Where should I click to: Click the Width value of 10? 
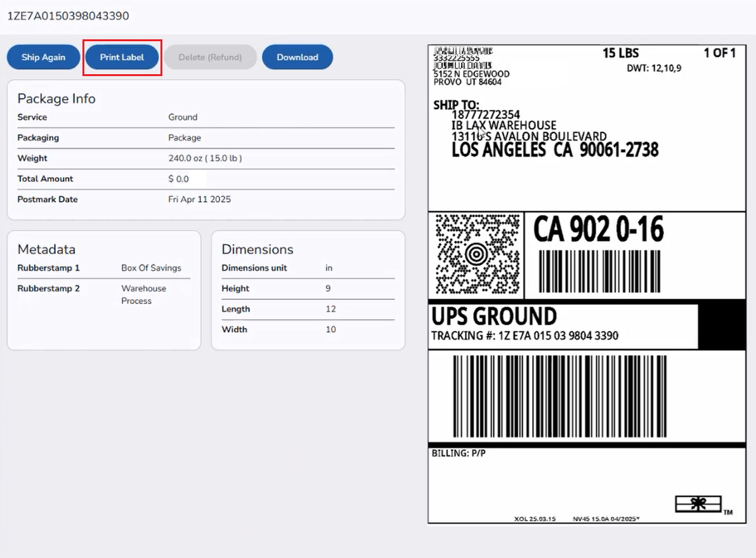[x=329, y=329]
